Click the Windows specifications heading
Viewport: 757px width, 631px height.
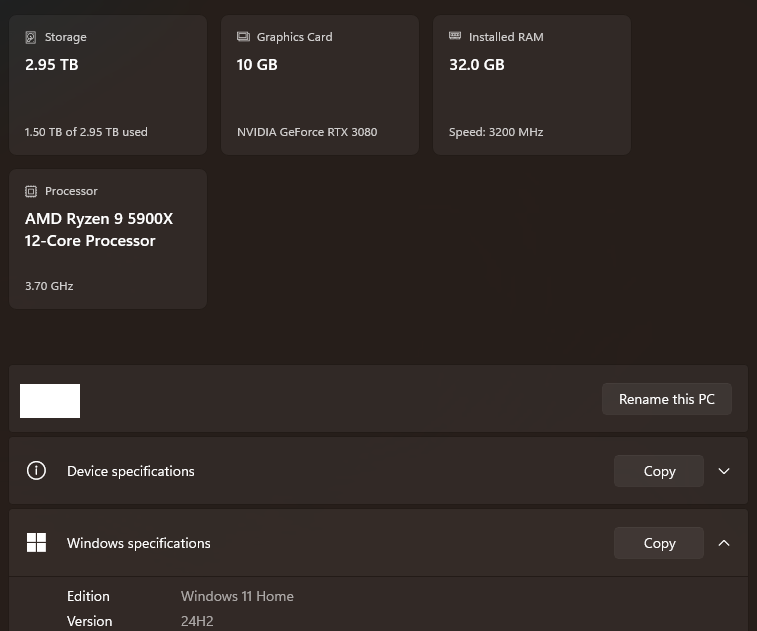click(x=139, y=543)
